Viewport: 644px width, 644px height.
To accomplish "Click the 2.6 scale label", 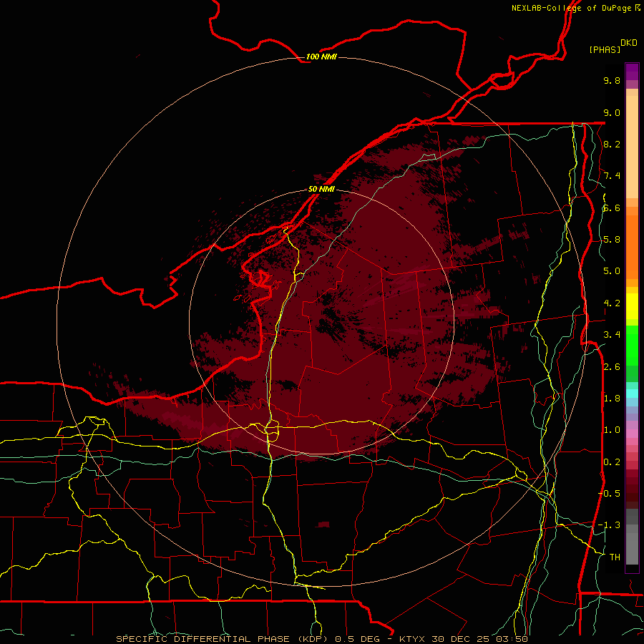I will [612, 367].
